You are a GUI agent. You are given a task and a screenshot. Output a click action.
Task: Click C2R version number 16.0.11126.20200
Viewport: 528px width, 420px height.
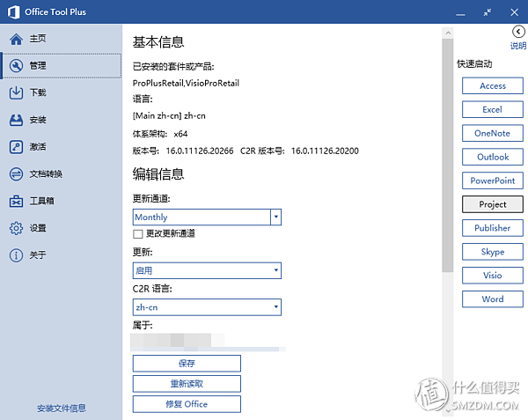coord(325,151)
